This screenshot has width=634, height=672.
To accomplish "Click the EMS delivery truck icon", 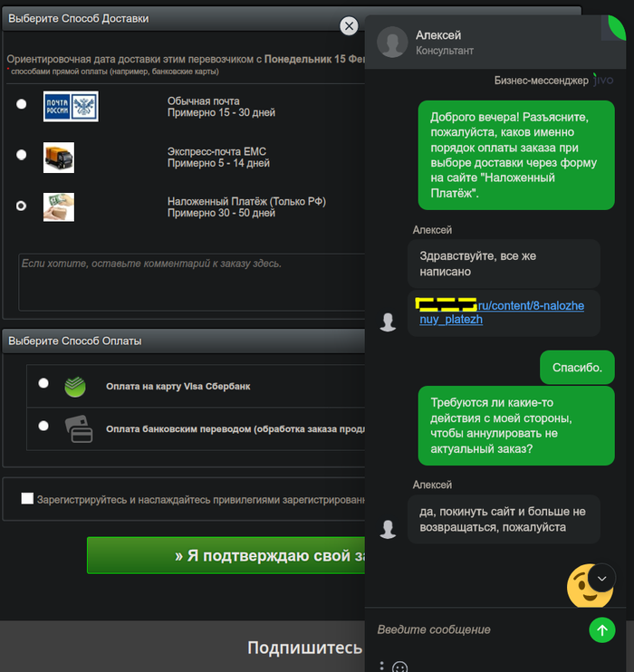I will (x=59, y=158).
